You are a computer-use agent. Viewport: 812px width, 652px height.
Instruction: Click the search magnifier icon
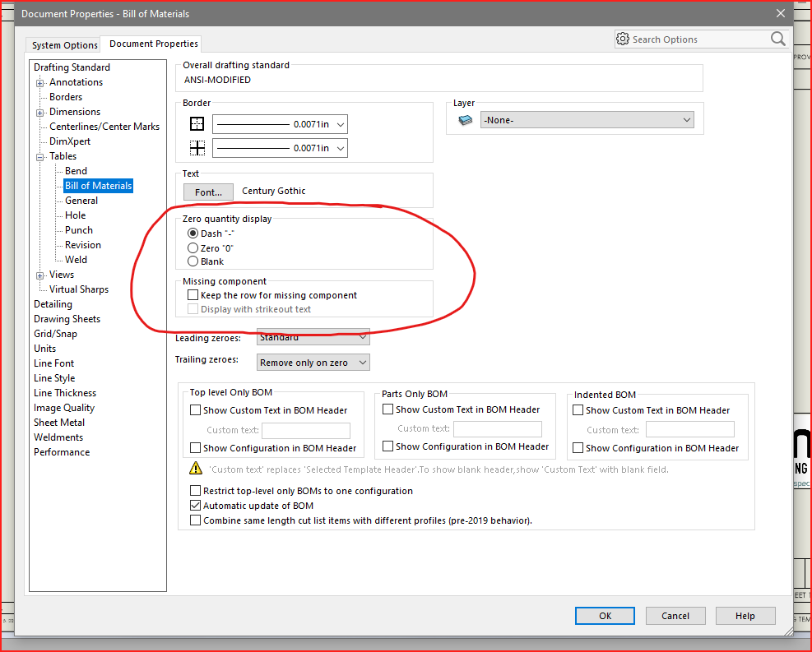[x=777, y=39]
